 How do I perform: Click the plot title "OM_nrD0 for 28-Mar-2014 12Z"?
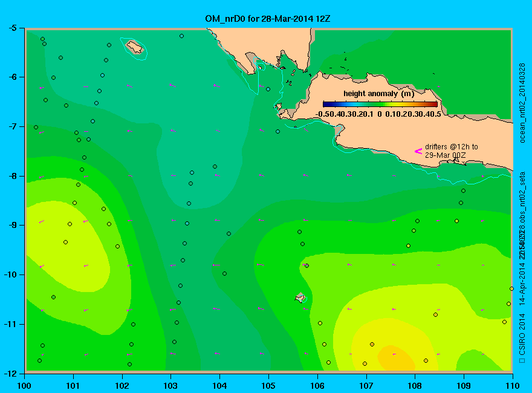coord(267,19)
